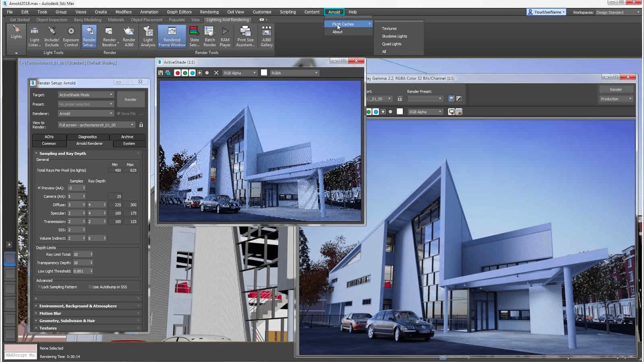Open the Render Setup dialog from toolbar
Screen dimensions: 644x362
(x=89, y=35)
